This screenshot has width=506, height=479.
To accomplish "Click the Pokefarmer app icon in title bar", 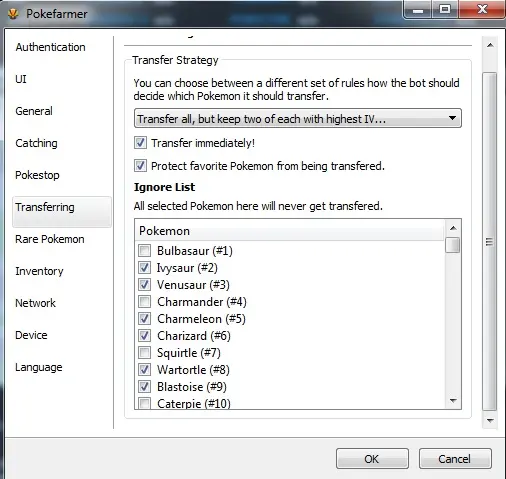I will [13, 14].
